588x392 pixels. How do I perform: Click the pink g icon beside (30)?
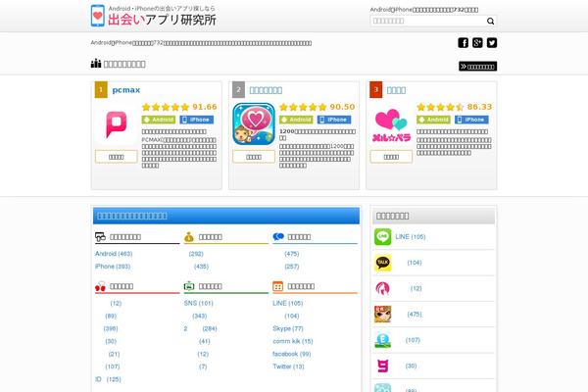tap(383, 366)
